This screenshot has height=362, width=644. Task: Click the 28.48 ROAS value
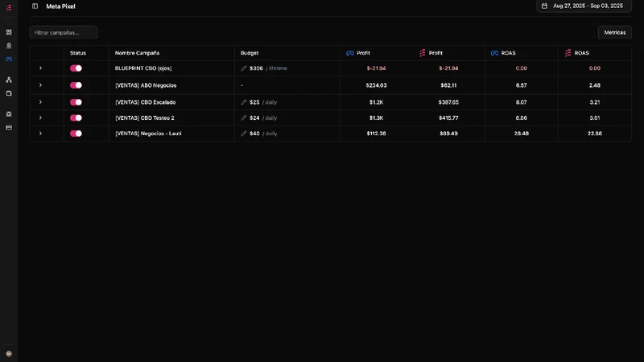(521, 134)
